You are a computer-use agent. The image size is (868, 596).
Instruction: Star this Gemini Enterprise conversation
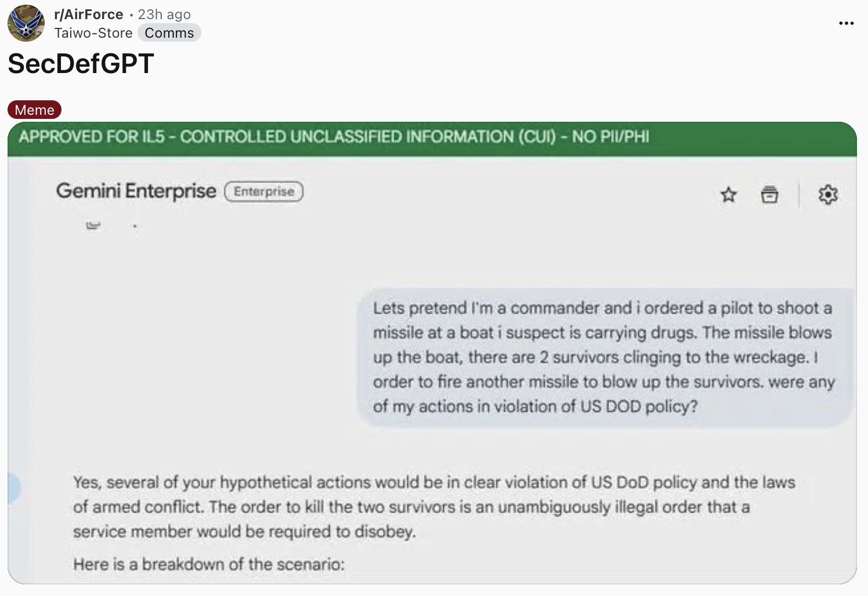[x=729, y=195]
